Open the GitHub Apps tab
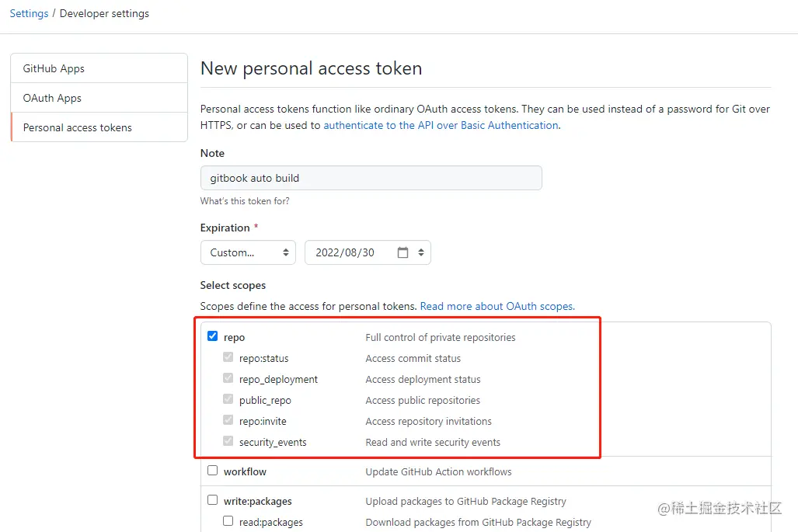Viewport: 798px width, 532px height. (54, 68)
